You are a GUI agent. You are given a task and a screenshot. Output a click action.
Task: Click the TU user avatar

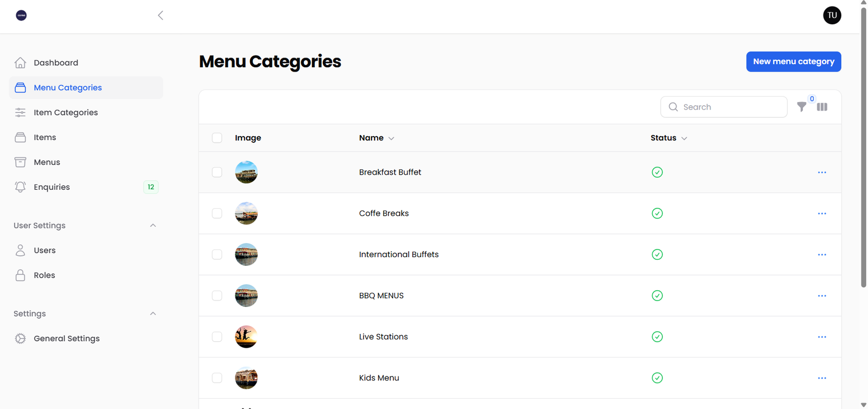(x=832, y=15)
